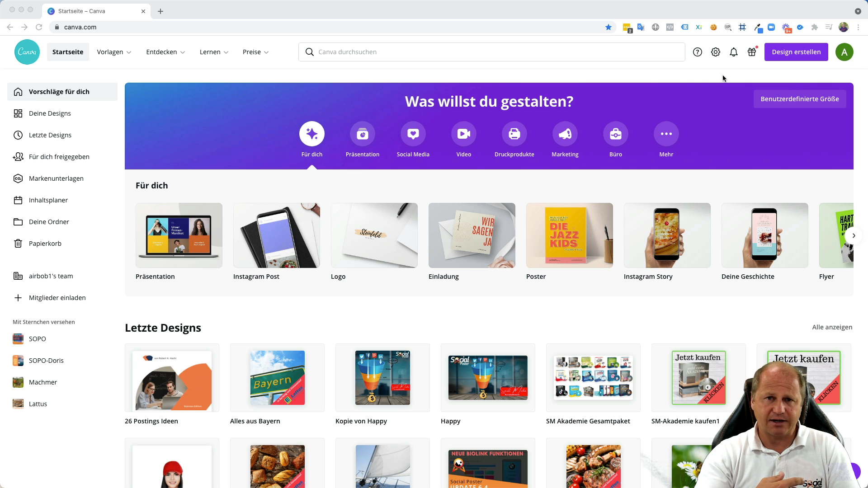Open the 'Mehr' three-dots icon
This screenshot has width=868, height=488.
(x=666, y=134)
